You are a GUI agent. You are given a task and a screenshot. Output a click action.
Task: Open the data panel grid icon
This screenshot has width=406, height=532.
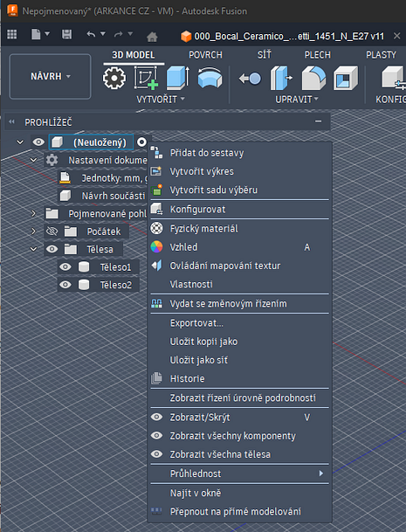[12, 34]
